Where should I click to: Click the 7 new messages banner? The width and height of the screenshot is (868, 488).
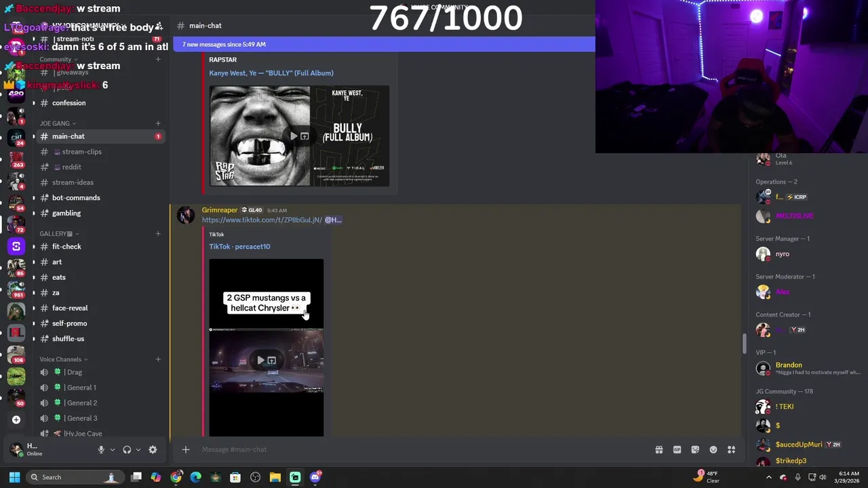pyautogui.click(x=384, y=44)
